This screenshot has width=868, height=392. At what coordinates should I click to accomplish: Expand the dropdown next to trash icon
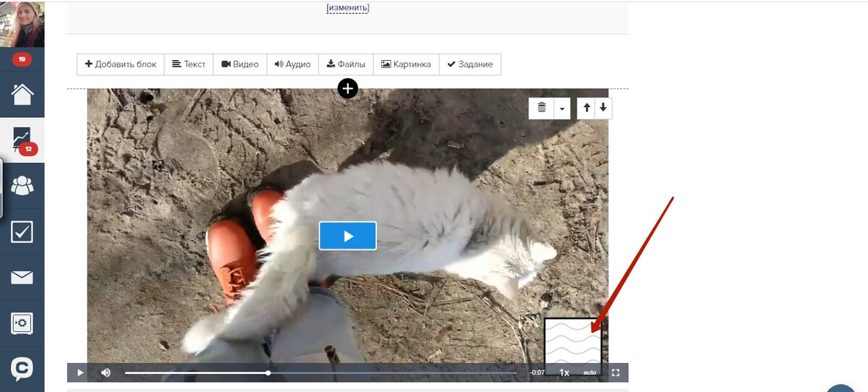click(x=563, y=108)
